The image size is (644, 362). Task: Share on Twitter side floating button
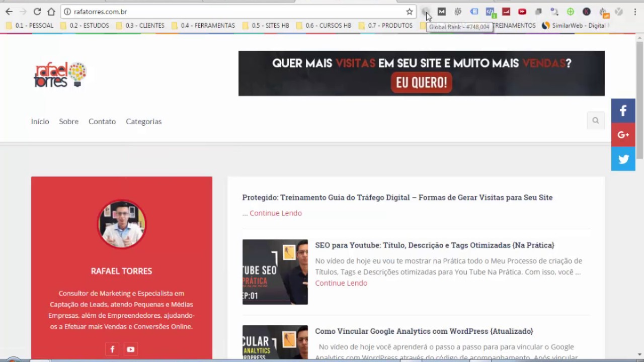tap(623, 159)
